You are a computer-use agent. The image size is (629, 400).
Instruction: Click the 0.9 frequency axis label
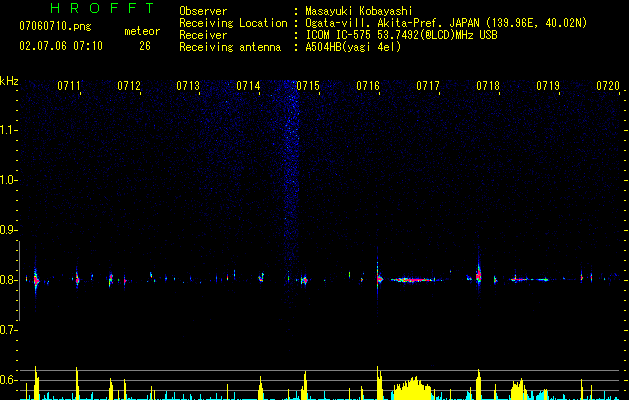[x=8, y=230]
